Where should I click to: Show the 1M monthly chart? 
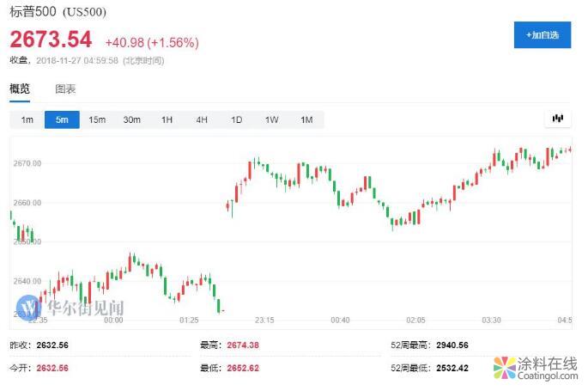coord(306,120)
